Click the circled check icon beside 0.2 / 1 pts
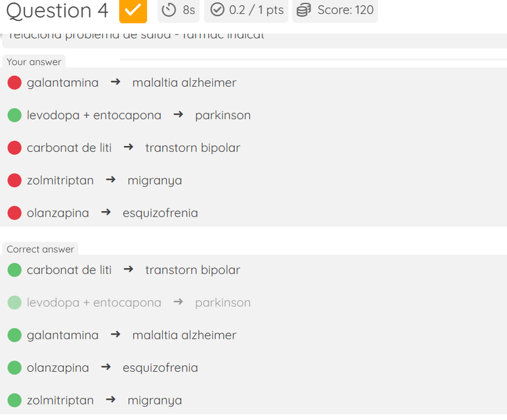The image size is (507, 420). (x=218, y=10)
